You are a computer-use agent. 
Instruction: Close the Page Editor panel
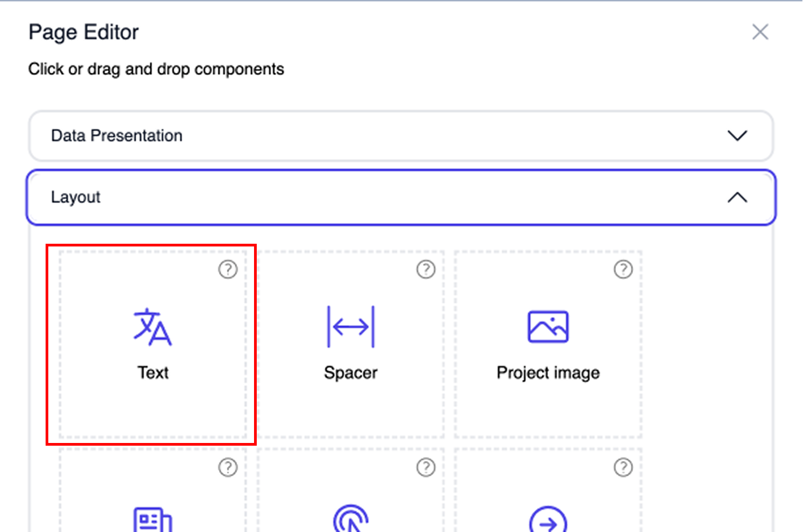coord(760,32)
